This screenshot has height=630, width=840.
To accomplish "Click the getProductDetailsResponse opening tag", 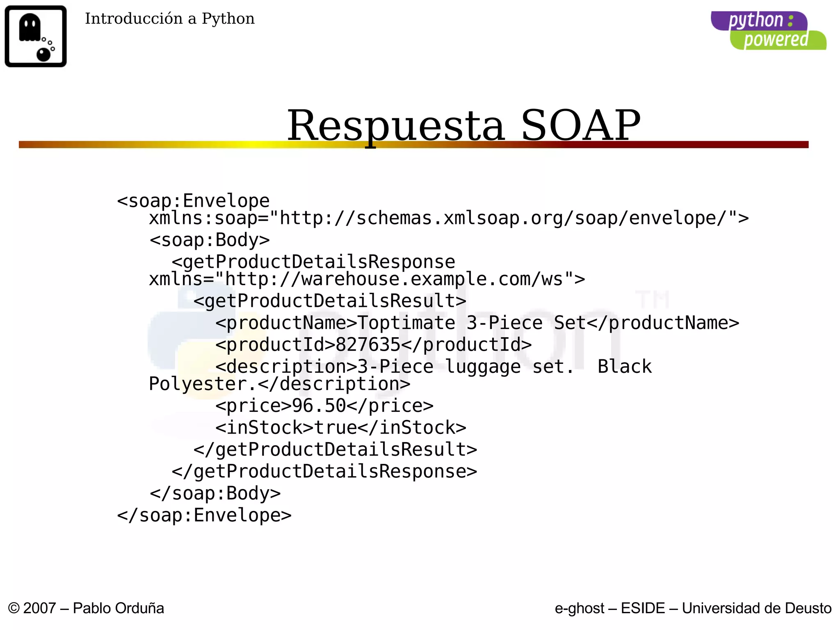I will tap(313, 262).
